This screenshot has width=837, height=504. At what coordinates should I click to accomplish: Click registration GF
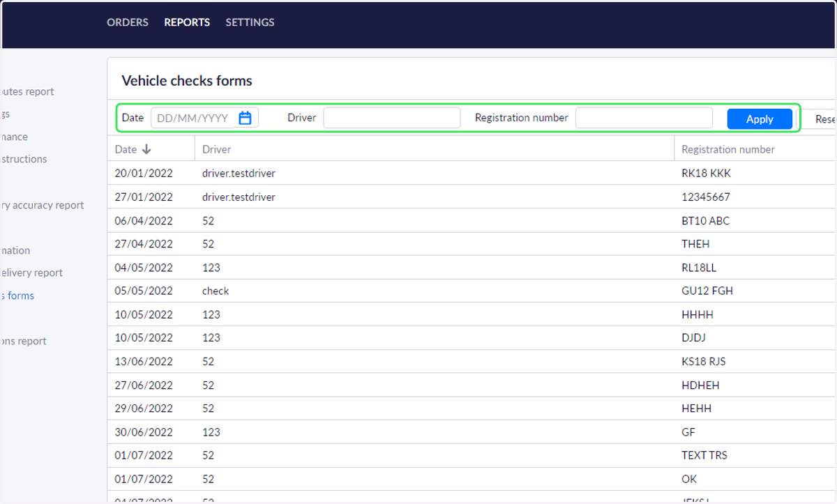point(688,432)
